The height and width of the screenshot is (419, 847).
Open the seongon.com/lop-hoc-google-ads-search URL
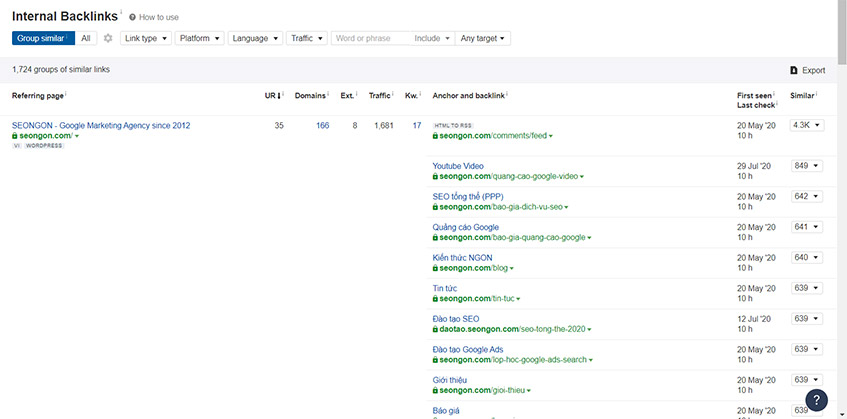click(513, 360)
